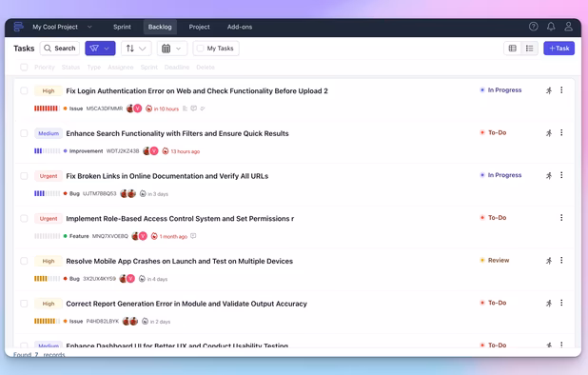This screenshot has height=375, width=588.
Task: Open Implement Role-Based Access Control System task title
Action: point(180,218)
